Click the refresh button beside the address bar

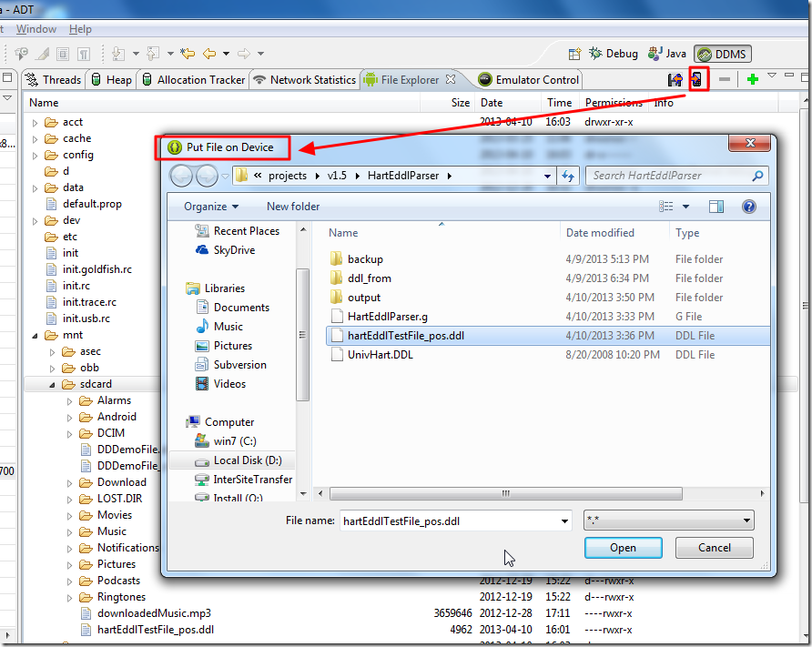point(568,176)
